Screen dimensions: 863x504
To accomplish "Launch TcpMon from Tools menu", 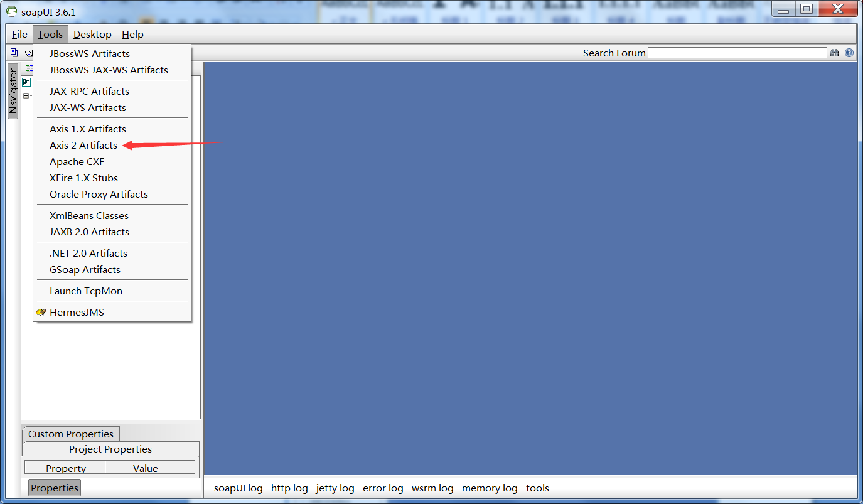I will pos(112,291).
